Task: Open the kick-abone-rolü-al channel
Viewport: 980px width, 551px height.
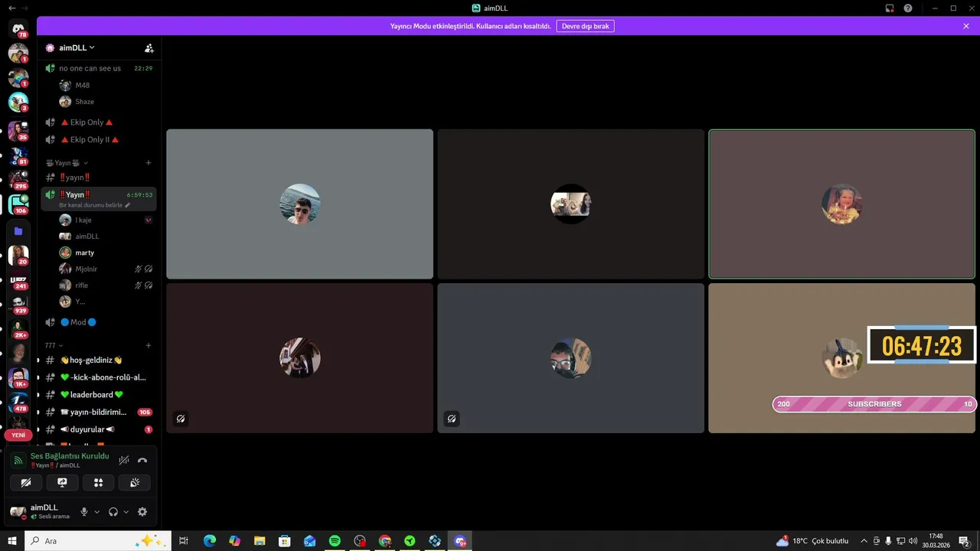Action: [x=99, y=377]
